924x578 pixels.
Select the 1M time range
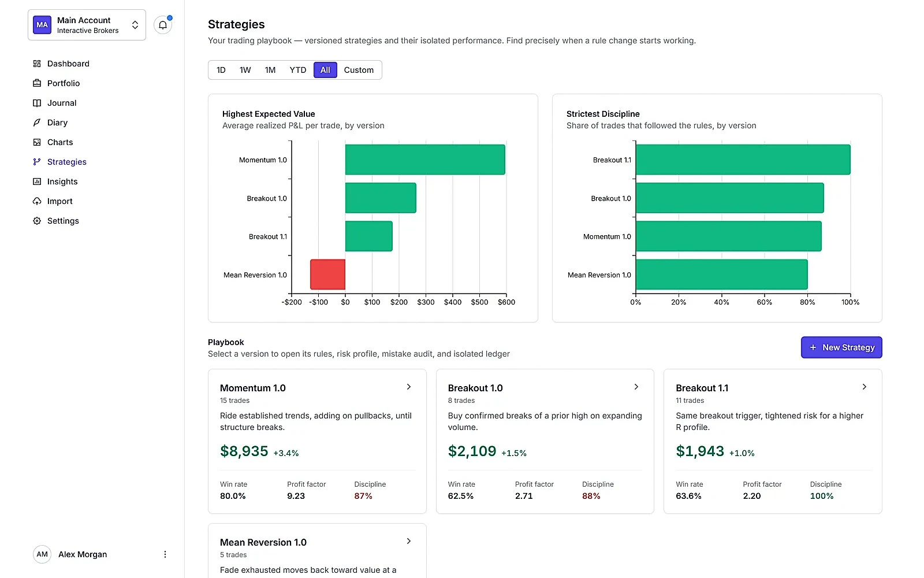click(x=270, y=70)
